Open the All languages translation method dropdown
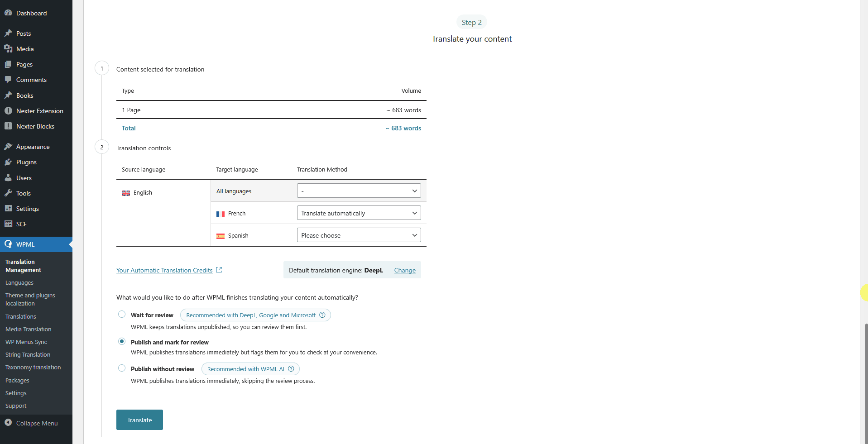This screenshot has height=444, width=868. 358,190
